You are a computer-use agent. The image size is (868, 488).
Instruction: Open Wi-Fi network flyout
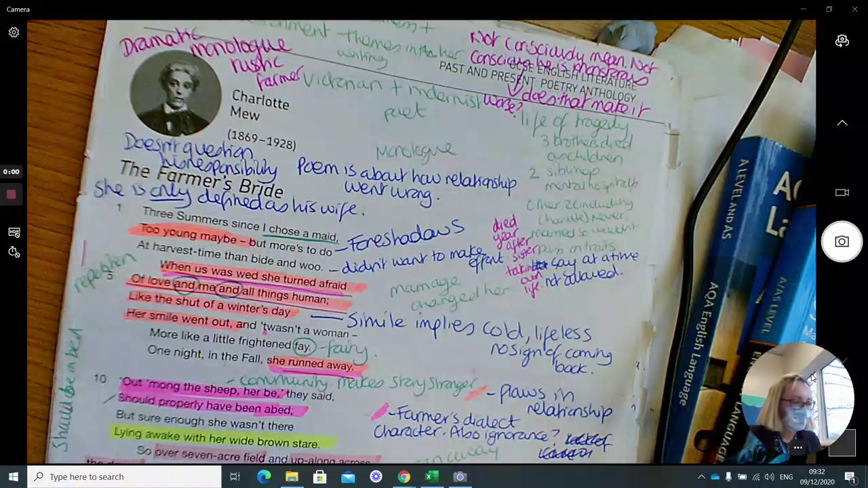click(x=755, y=476)
